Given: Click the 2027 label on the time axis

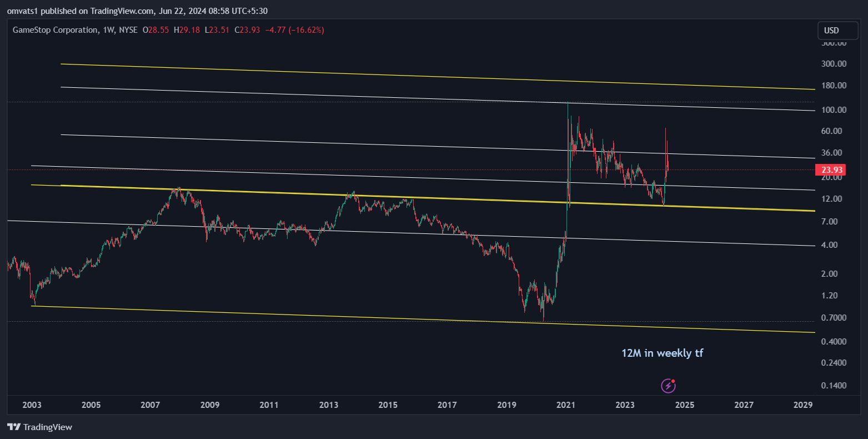Looking at the screenshot, I should (744, 405).
